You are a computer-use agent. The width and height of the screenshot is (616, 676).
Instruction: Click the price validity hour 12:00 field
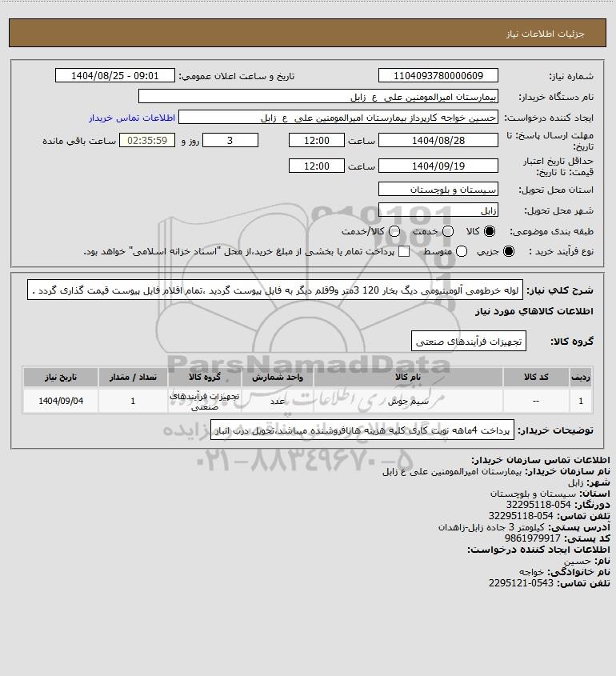click(x=317, y=166)
